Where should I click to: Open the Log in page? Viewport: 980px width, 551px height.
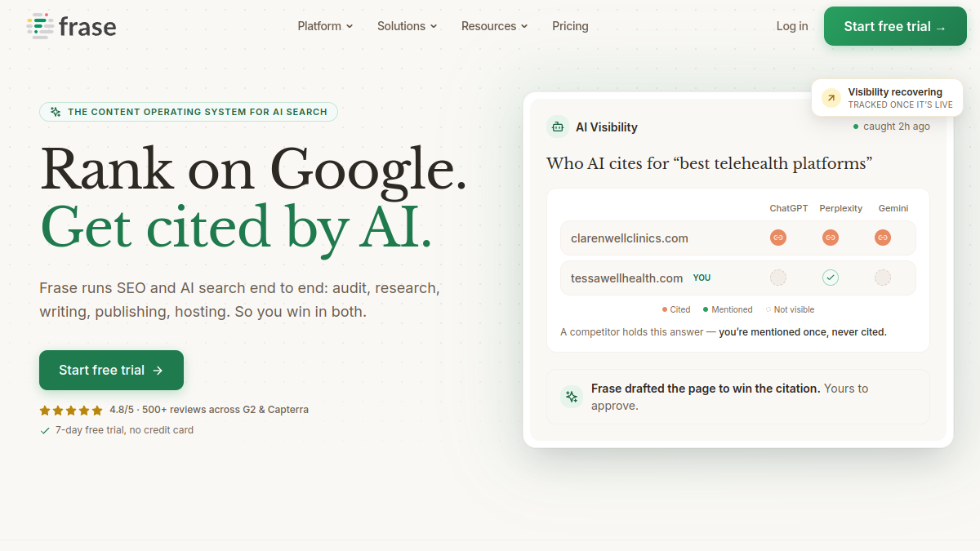[x=792, y=26]
